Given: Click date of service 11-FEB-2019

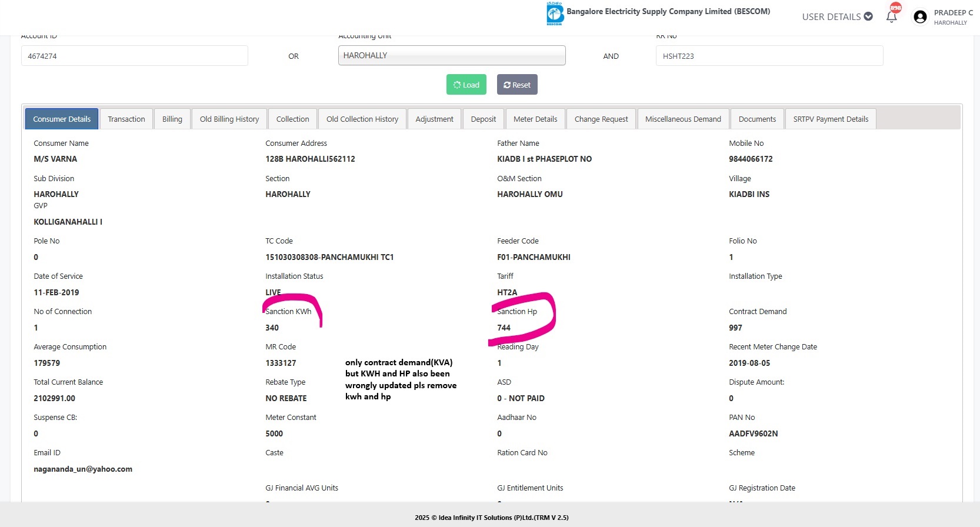Looking at the screenshot, I should click(x=56, y=292).
